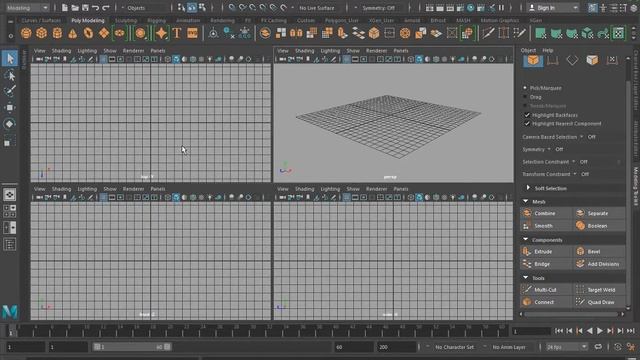
Task: Create a polygon cone from the shelf
Action: (x=73, y=33)
